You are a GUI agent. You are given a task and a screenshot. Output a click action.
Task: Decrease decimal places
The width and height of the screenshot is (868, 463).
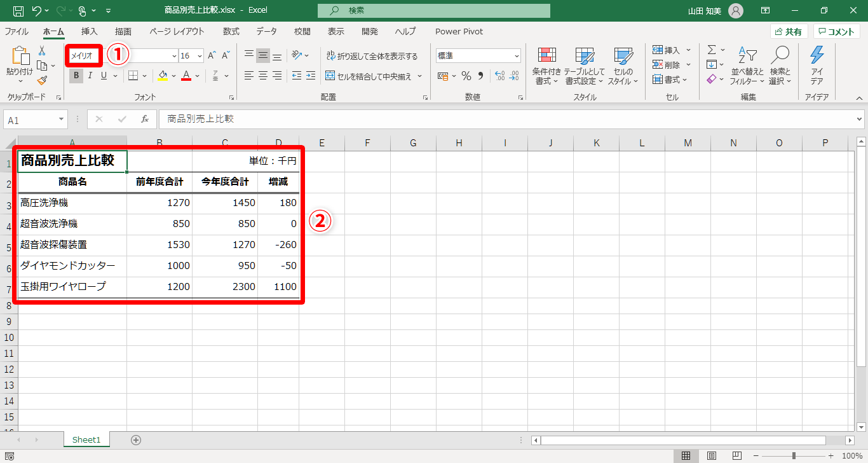point(513,76)
